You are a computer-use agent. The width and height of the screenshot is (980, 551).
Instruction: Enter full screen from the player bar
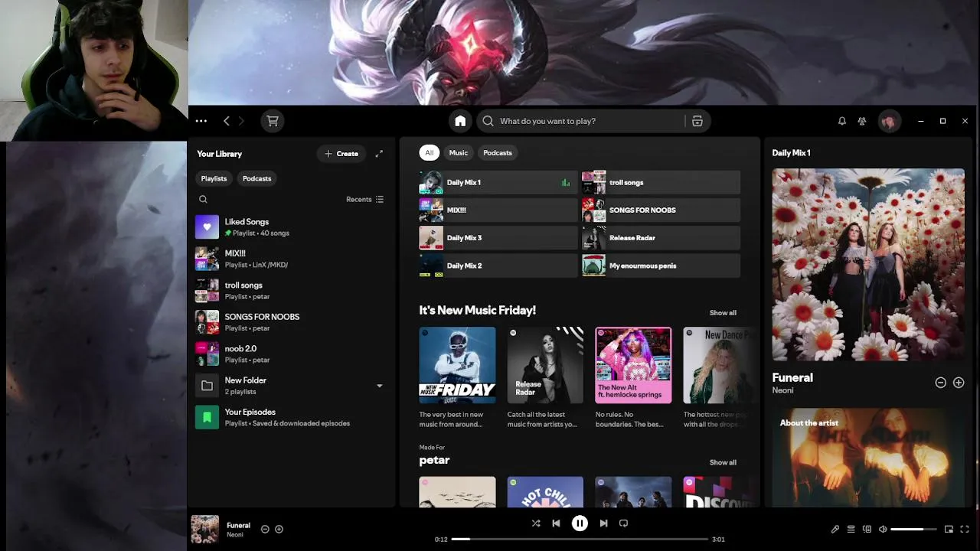point(965,529)
